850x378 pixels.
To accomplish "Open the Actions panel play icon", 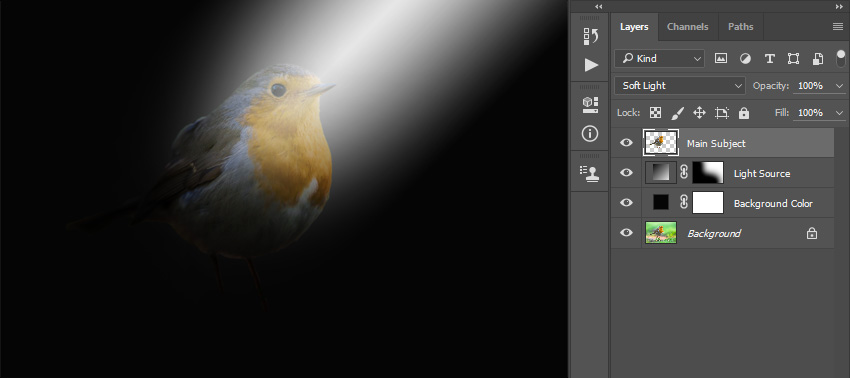I will point(591,65).
